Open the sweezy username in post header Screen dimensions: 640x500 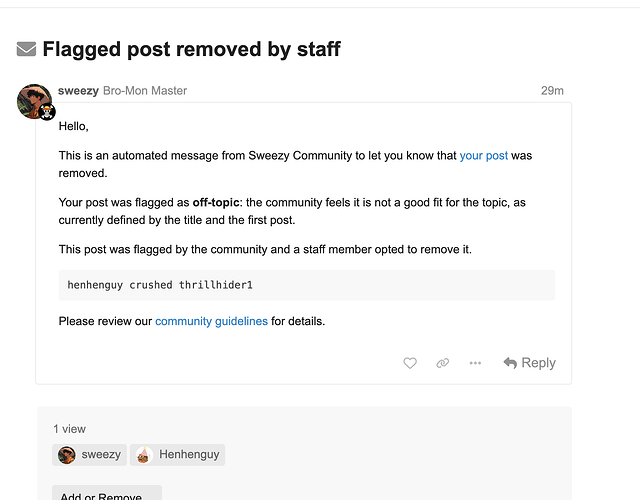(x=78, y=90)
